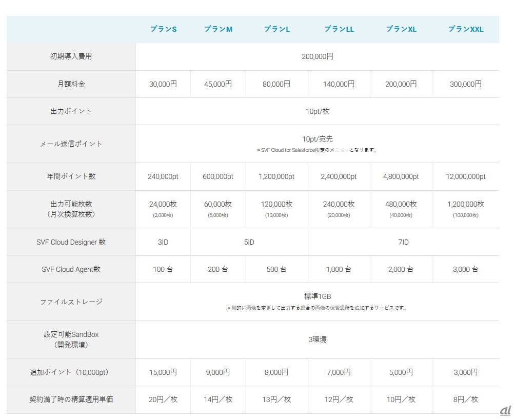The height and width of the screenshot is (420, 515).
Task: Select the 15,000円 additional points cell
Action: pyautogui.click(x=163, y=372)
